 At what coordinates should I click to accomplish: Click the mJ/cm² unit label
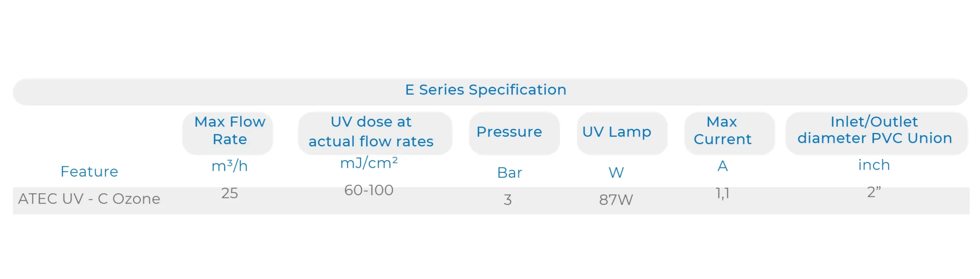point(369,163)
